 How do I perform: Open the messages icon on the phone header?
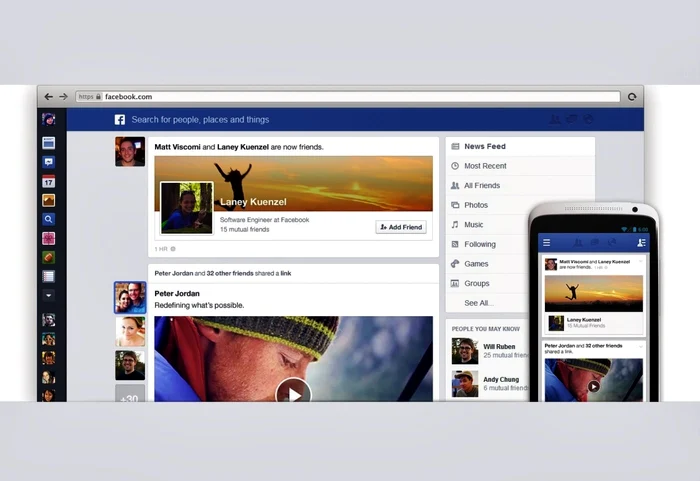[595, 243]
